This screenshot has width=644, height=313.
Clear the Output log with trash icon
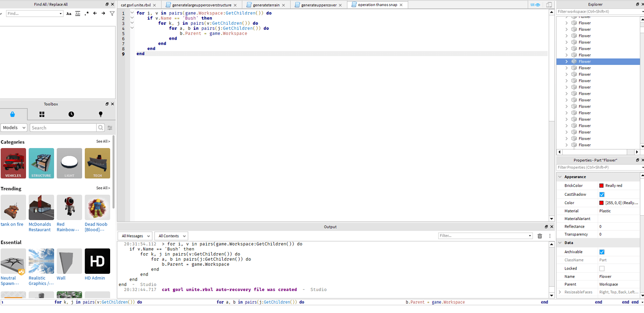(x=539, y=235)
